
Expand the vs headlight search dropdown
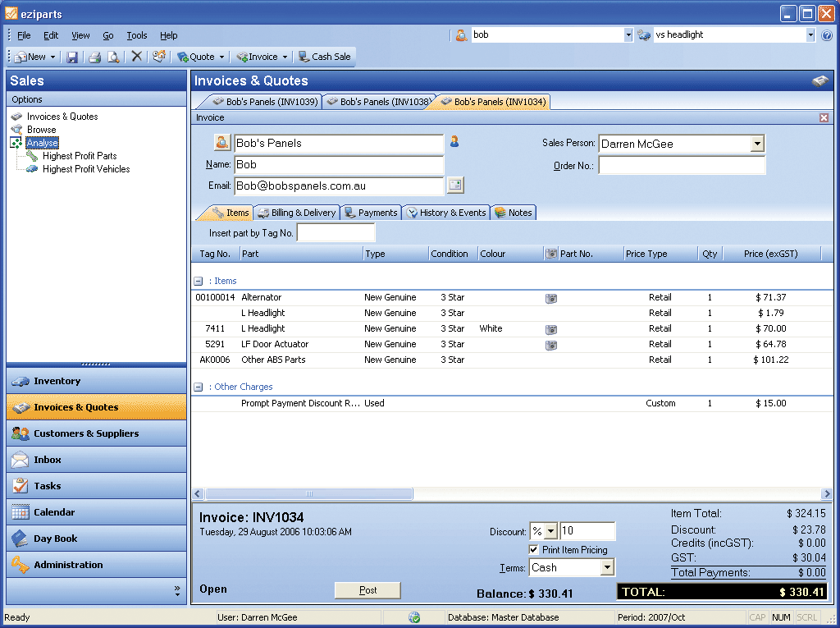coord(810,35)
